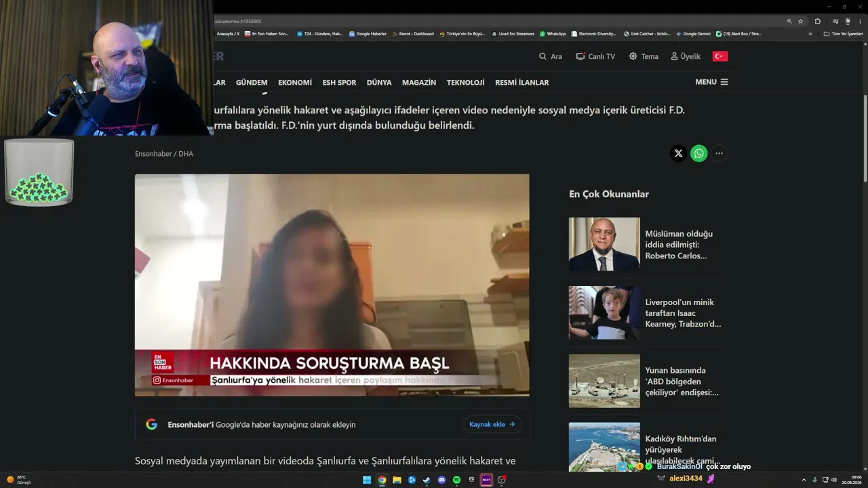
Task: Open the 'Link Catcher' bookmark
Action: coord(647,34)
